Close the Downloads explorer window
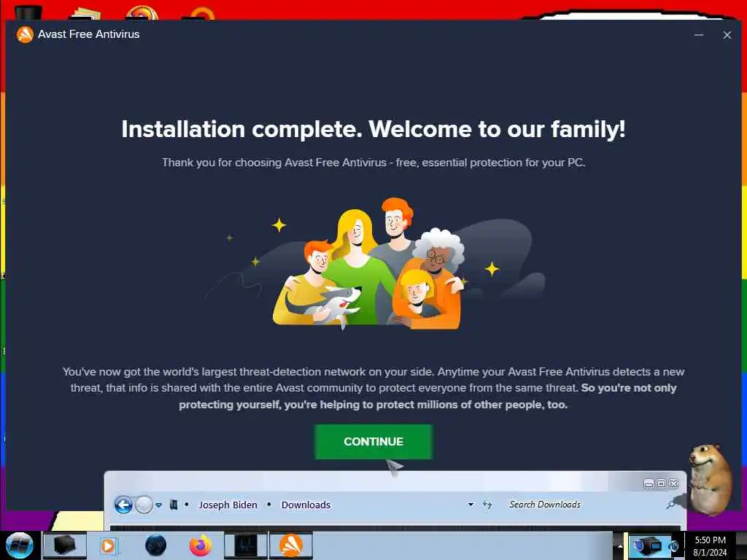Screen dimensions: 747x560 click(673, 484)
